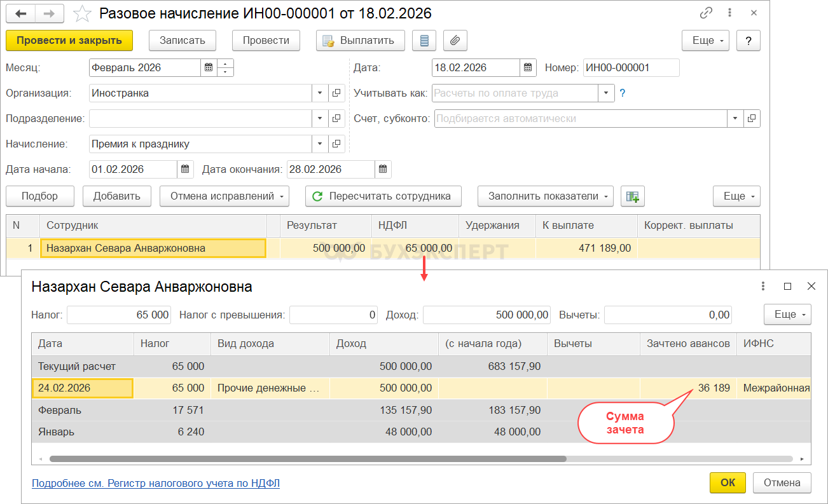Open Организация Иностранка record form icon
Viewport: 828px width, 504px height.
(337, 93)
